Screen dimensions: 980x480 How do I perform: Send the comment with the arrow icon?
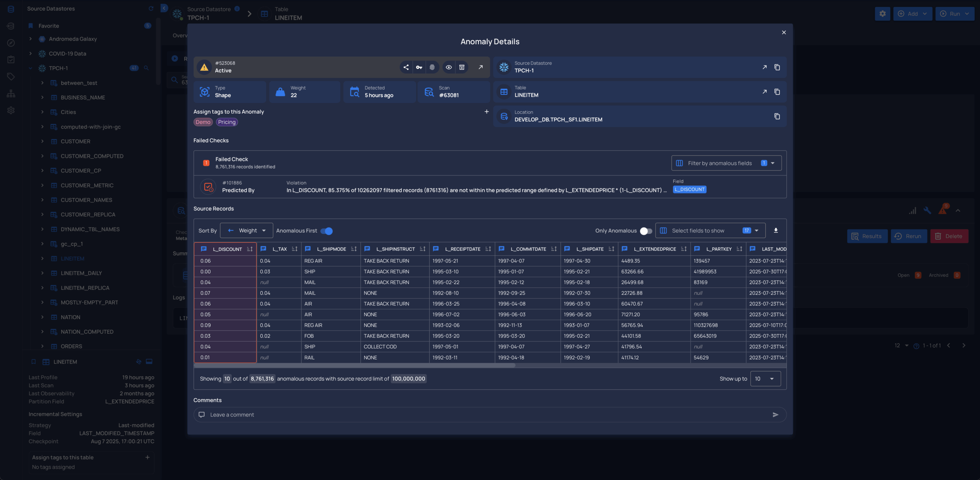(x=776, y=415)
